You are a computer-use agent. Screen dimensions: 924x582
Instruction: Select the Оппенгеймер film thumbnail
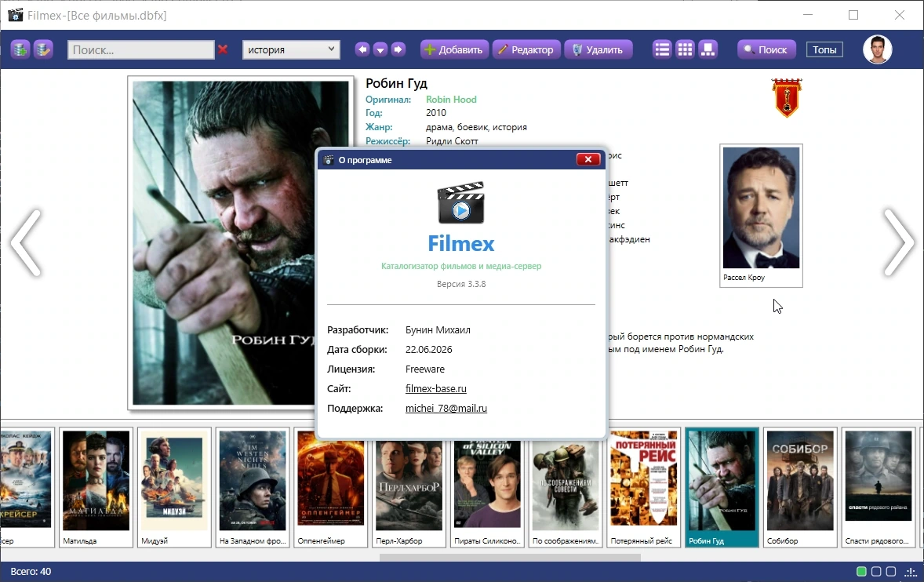coord(330,487)
